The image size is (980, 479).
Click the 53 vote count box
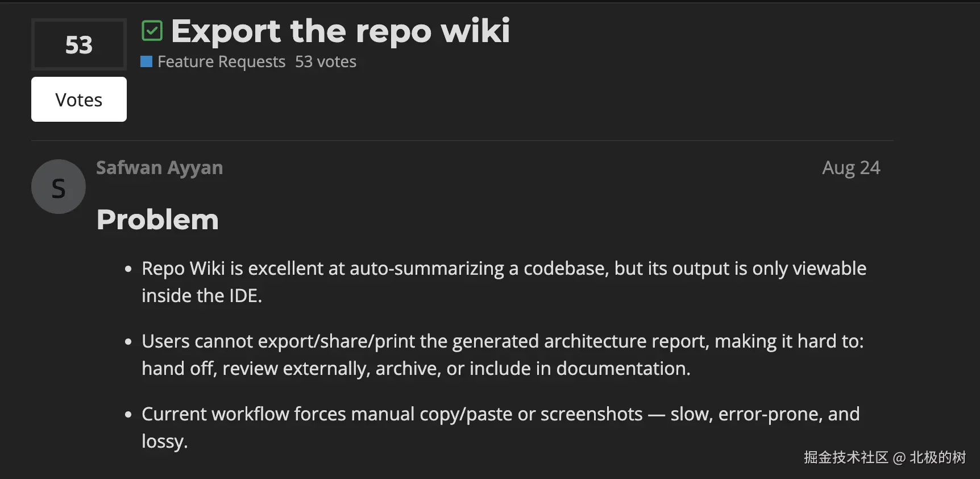pyautogui.click(x=78, y=44)
